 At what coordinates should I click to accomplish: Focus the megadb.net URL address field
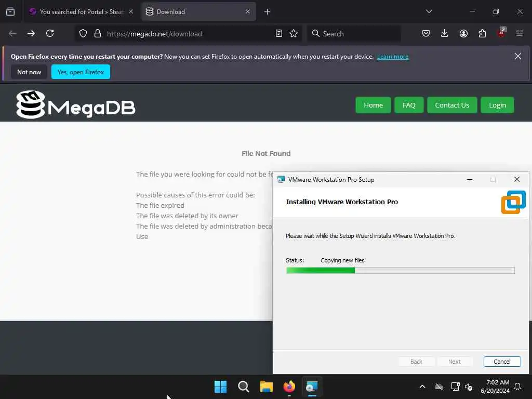coord(188,34)
